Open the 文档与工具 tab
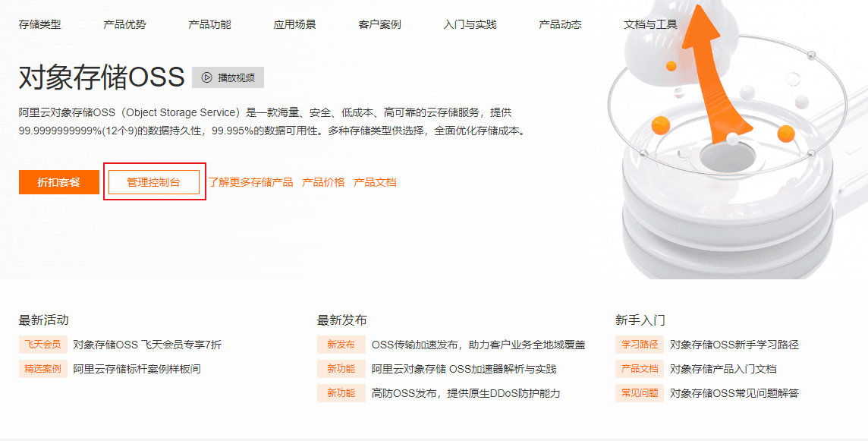 pyautogui.click(x=650, y=24)
